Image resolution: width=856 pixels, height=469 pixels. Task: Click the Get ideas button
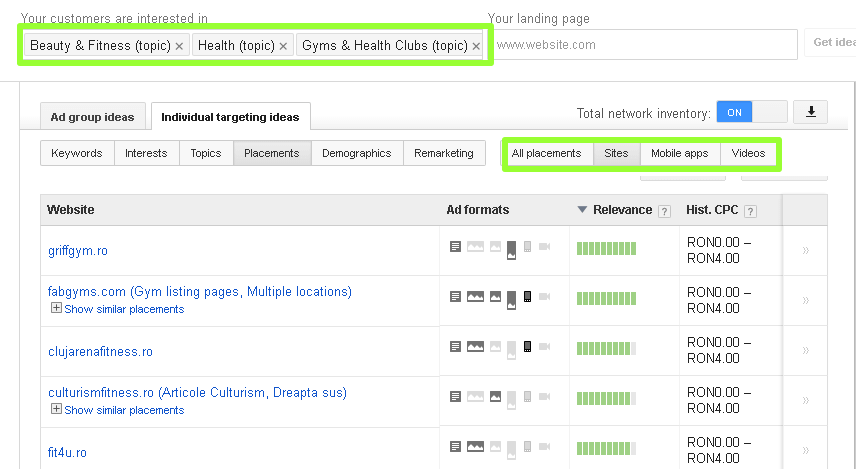pyautogui.click(x=830, y=43)
